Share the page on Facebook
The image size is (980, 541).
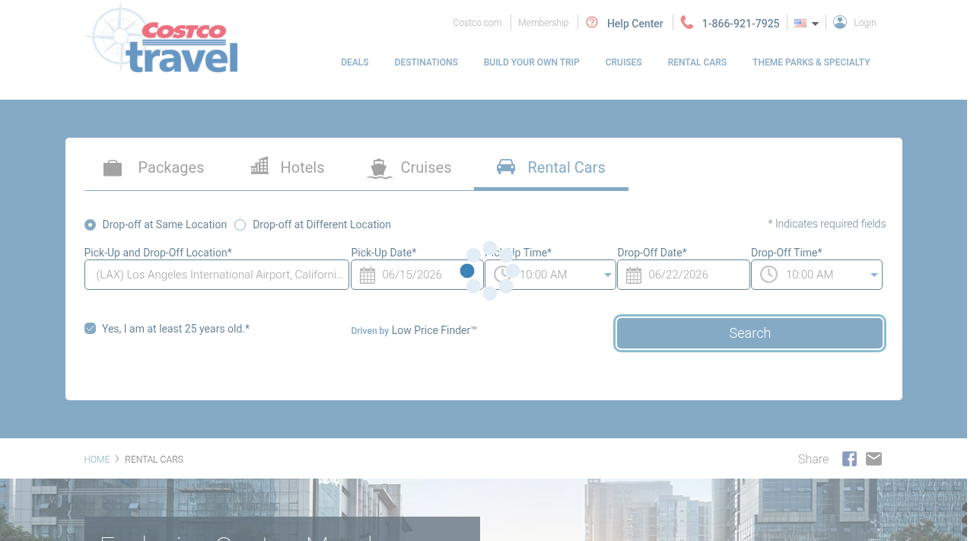(x=849, y=459)
